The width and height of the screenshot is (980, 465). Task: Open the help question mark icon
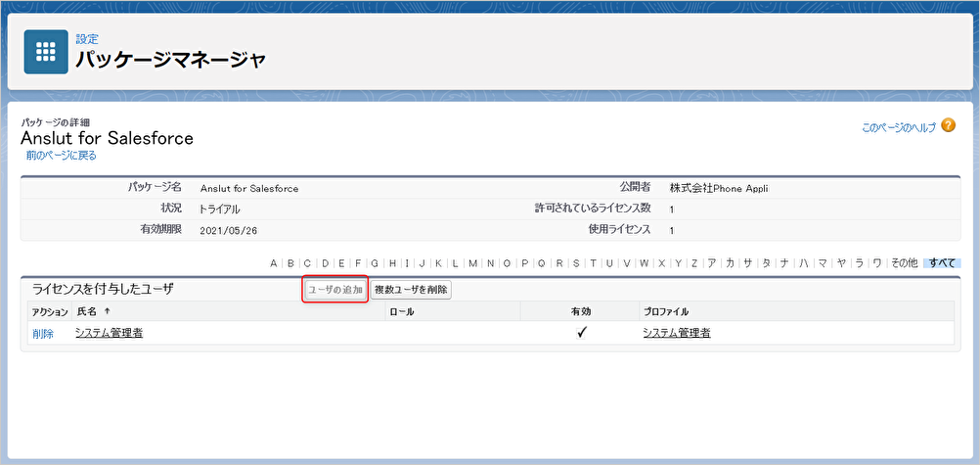click(x=949, y=125)
